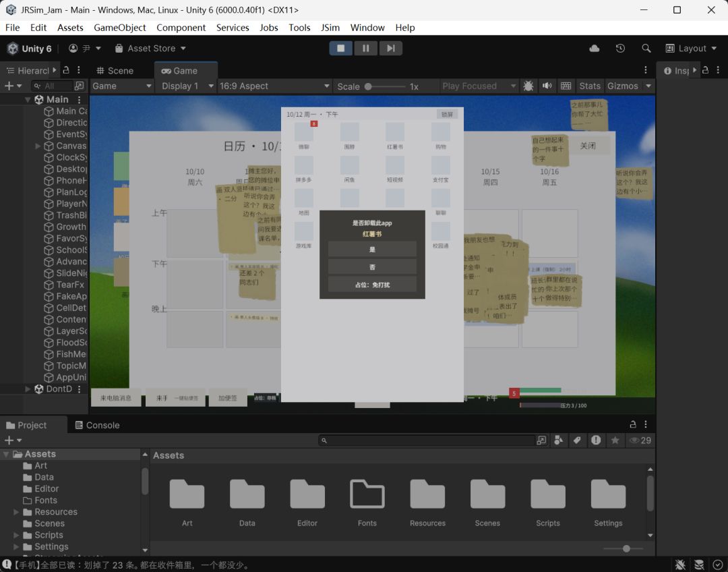728x572 pixels.
Task: Open the Layout dropdown
Action: click(692, 49)
